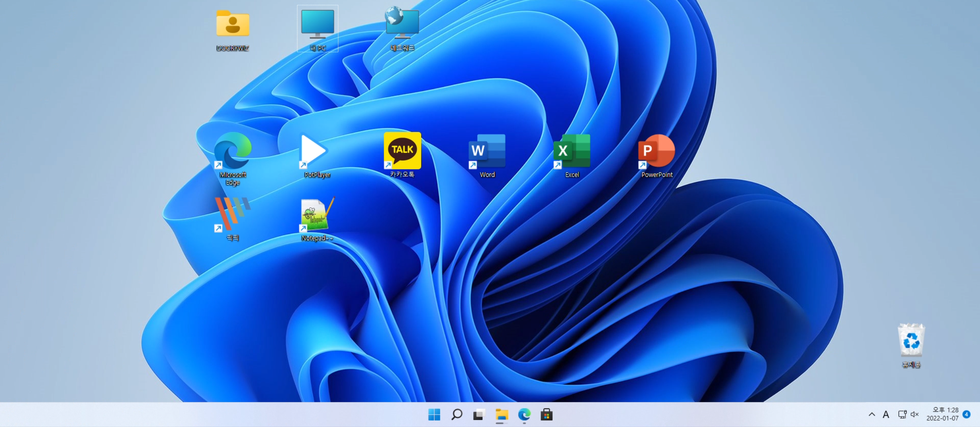This screenshot has height=427, width=980.
Task: Select the PotPlayer desktop shortcut
Action: point(317,155)
